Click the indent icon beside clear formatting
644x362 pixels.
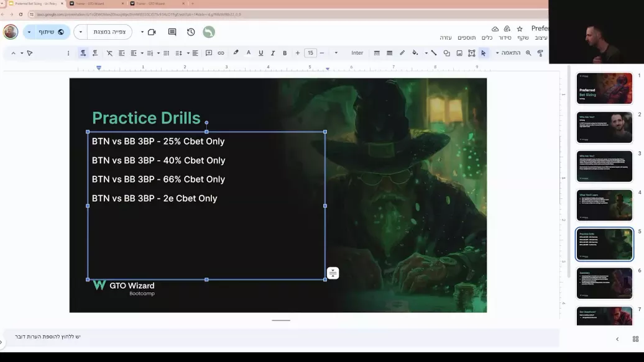coord(122,53)
